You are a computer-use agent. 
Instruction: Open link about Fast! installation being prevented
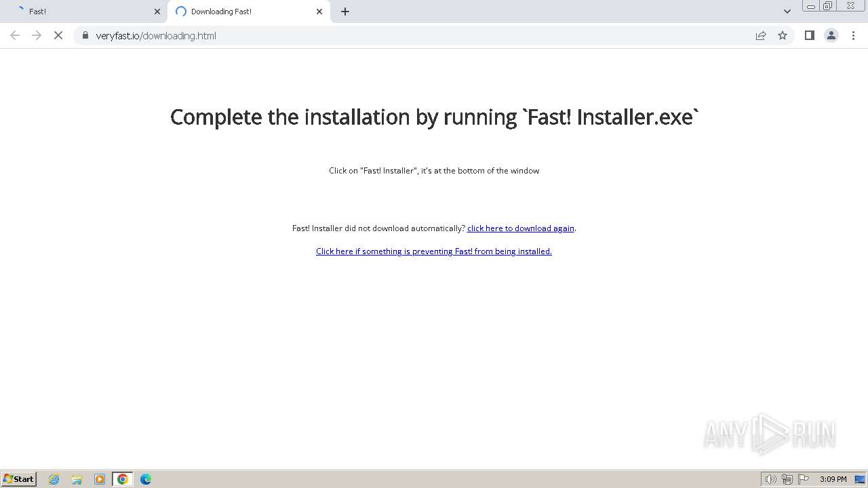coord(434,251)
